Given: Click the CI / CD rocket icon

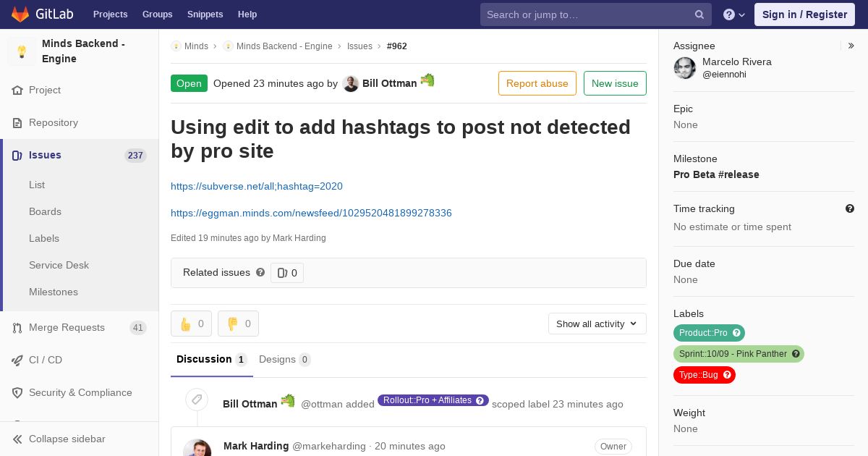Looking at the screenshot, I should tap(17, 360).
